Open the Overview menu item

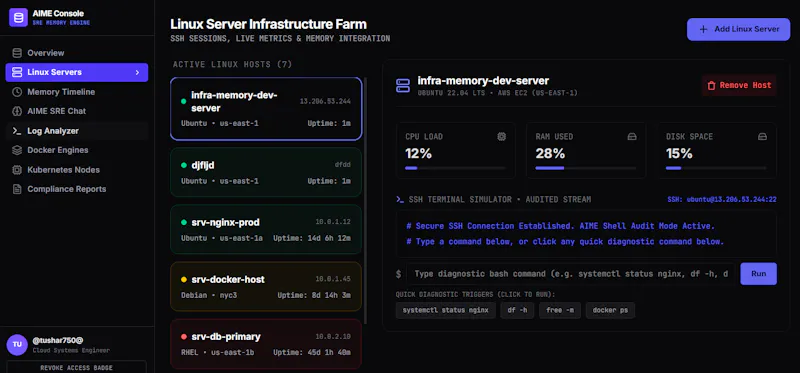click(x=77, y=53)
